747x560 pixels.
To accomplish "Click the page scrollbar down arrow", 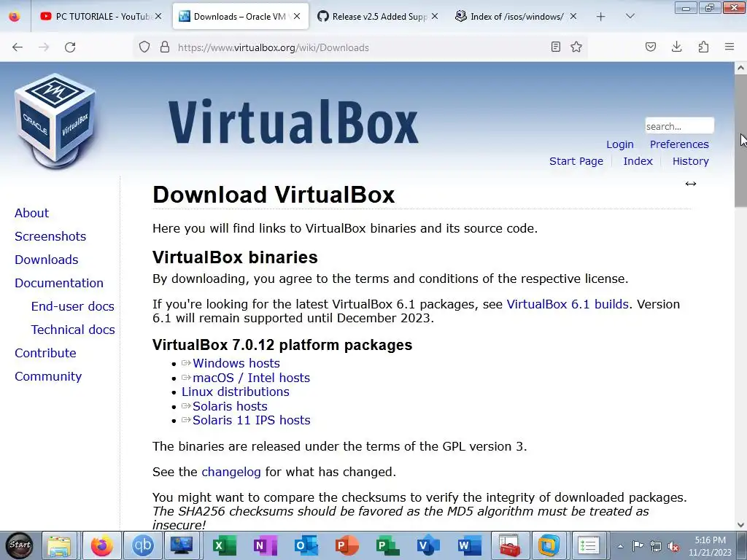I will click(x=740, y=525).
